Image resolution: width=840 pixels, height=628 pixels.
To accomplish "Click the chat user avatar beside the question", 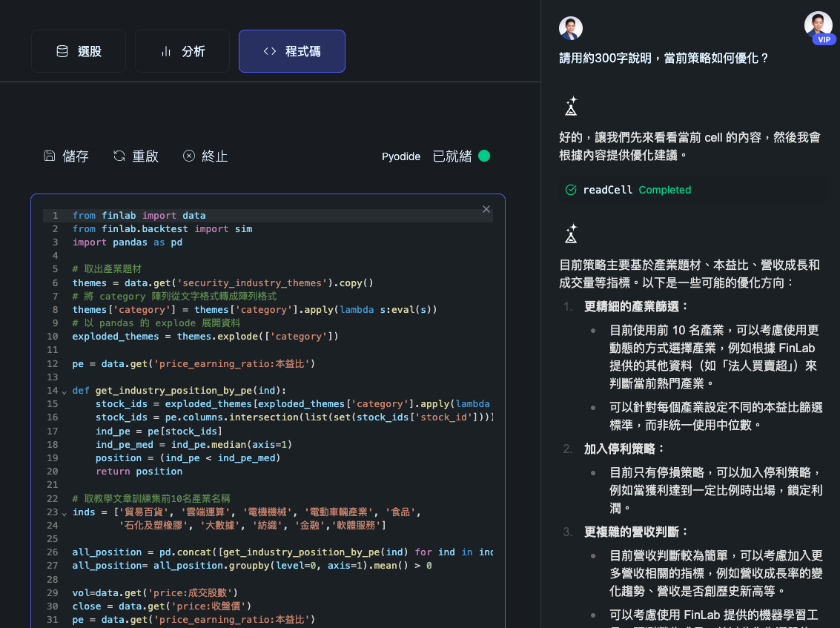I will (571, 28).
